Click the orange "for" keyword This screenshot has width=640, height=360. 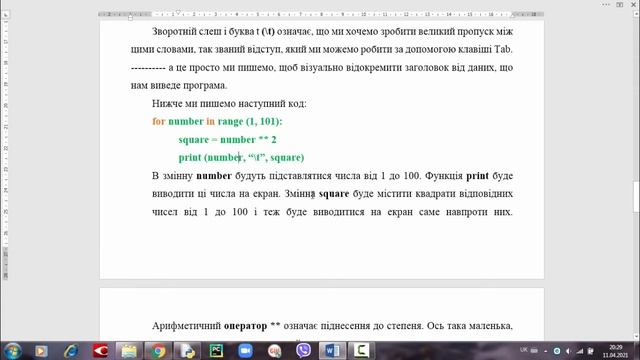point(158,122)
